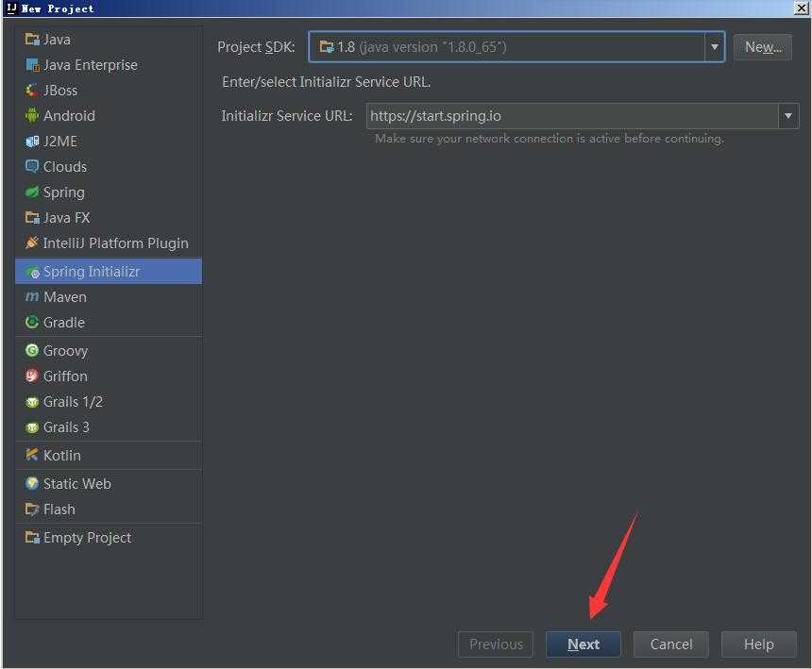Viewport: 812px width, 669px height.
Task: Select the Gradle project type label
Action: point(64,322)
